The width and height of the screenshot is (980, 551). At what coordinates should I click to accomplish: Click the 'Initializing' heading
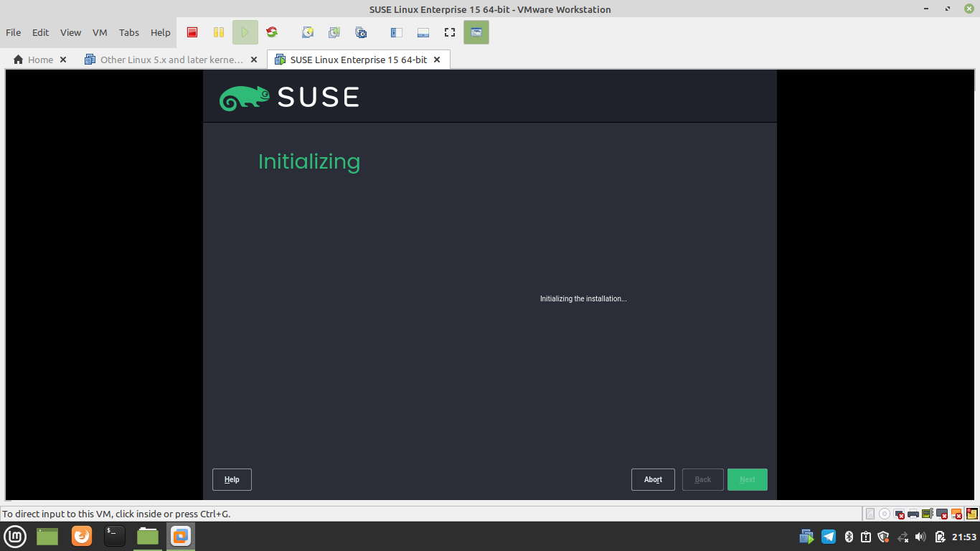point(309,161)
